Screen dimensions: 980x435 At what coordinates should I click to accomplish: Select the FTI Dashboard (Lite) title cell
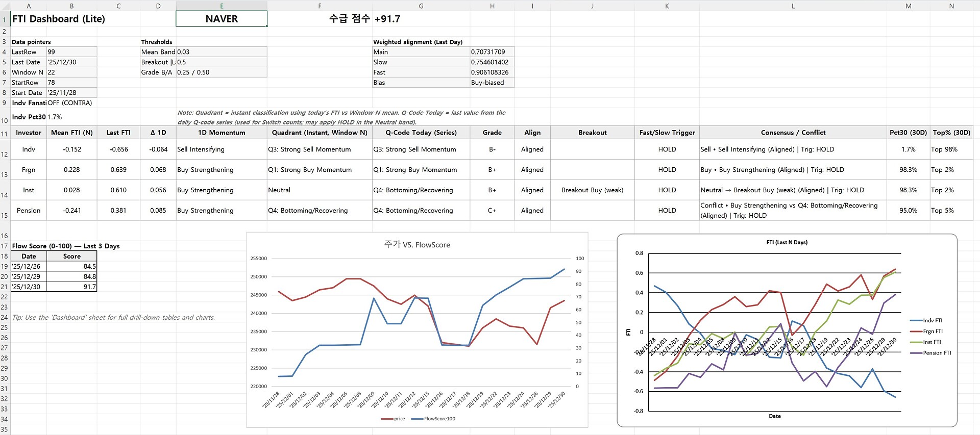click(59, 19)
